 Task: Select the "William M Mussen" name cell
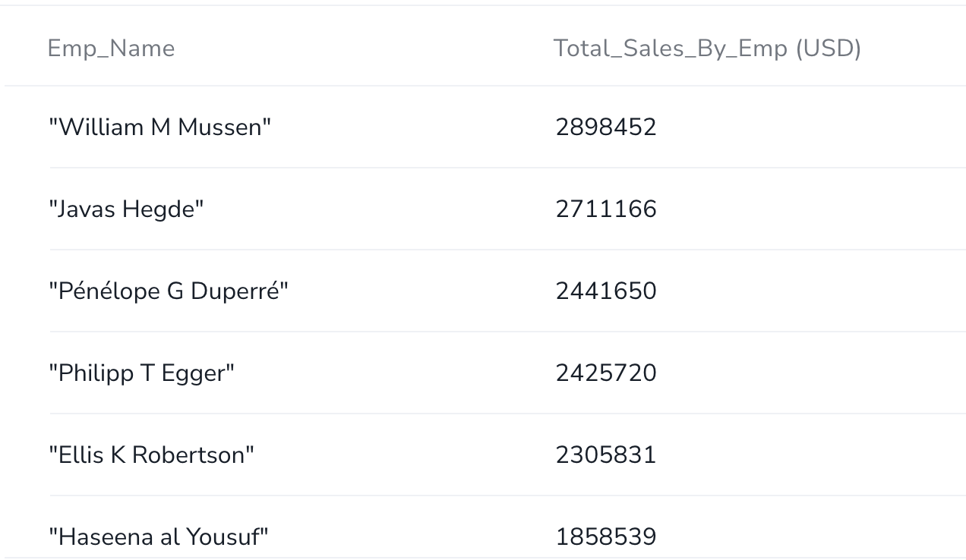click(160, 127)
